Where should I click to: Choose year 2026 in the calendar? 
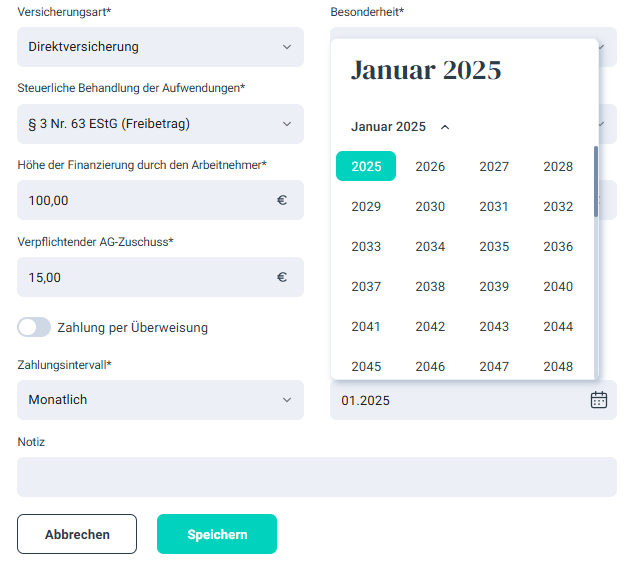click(430, 166)
